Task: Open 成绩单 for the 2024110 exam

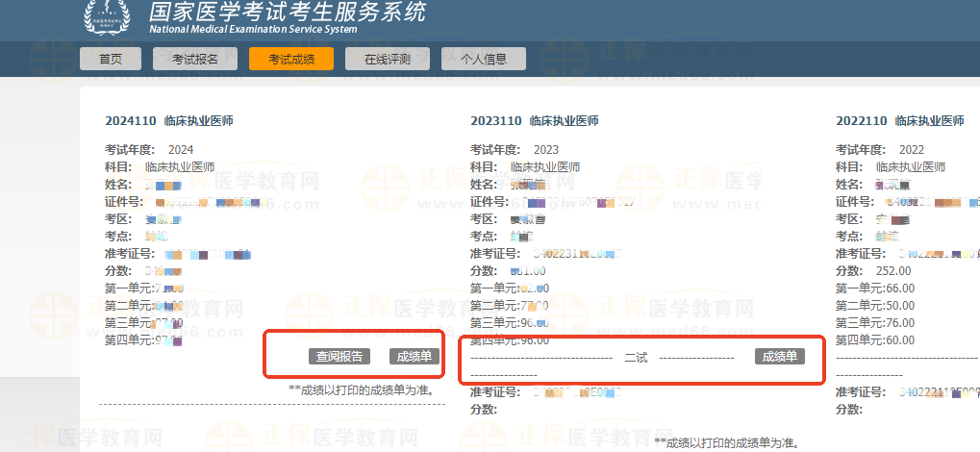Action: pos(415,356)
